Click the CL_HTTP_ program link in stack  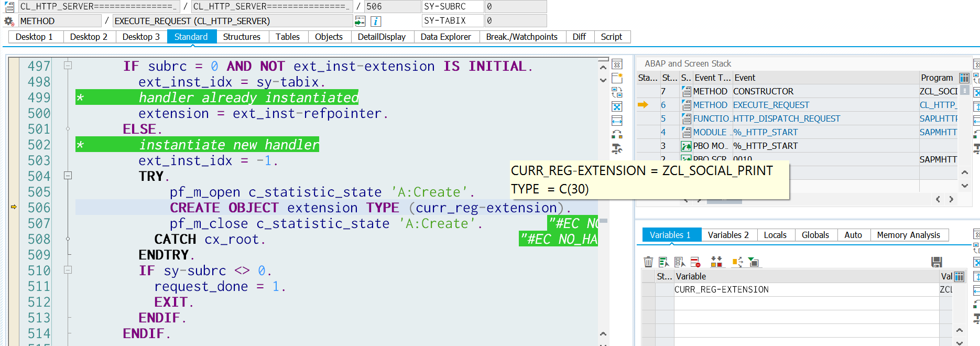click(939, 105)
